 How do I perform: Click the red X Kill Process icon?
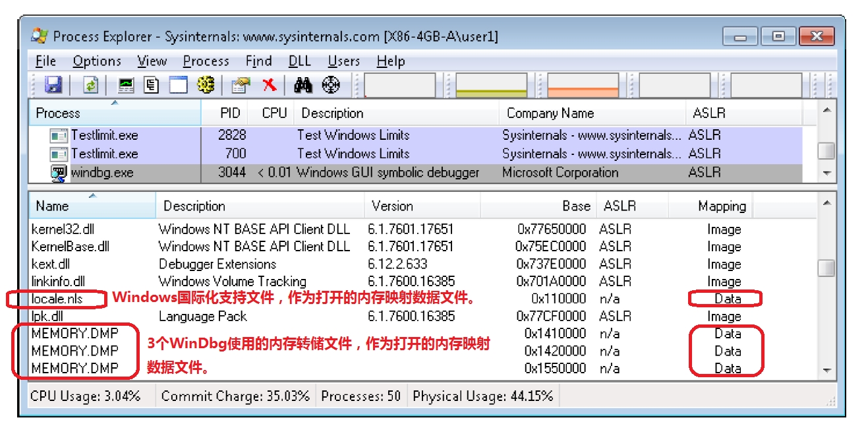click(269, 85)
